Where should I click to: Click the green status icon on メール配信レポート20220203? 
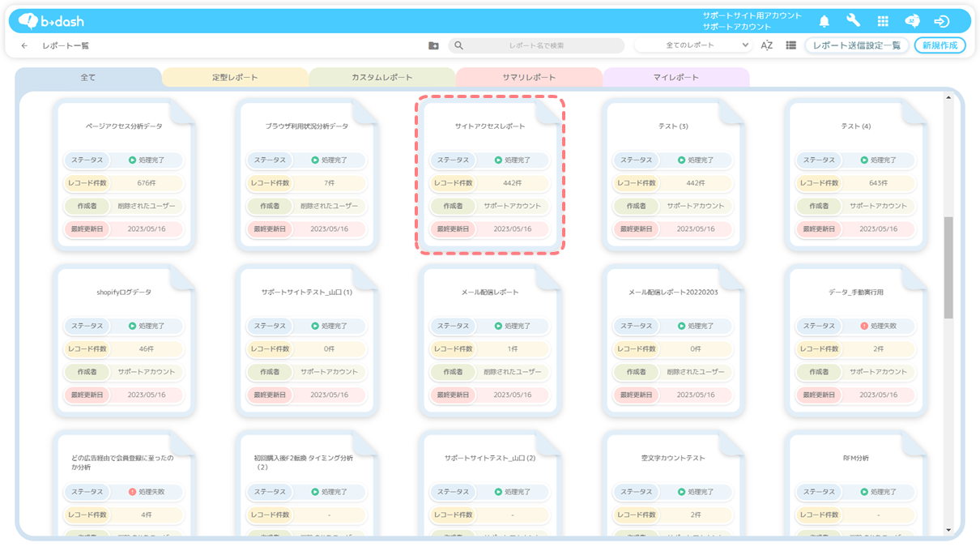(x=681, y=326)
